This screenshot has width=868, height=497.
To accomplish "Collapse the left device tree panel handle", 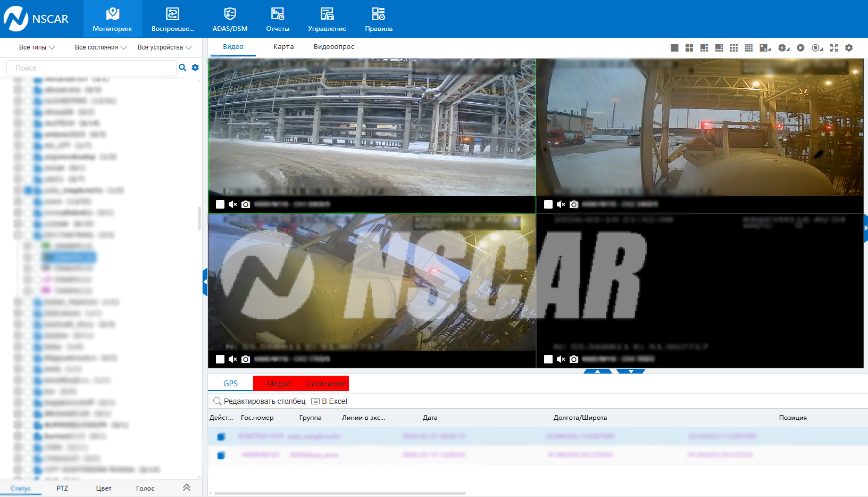I will click(205, 282).
